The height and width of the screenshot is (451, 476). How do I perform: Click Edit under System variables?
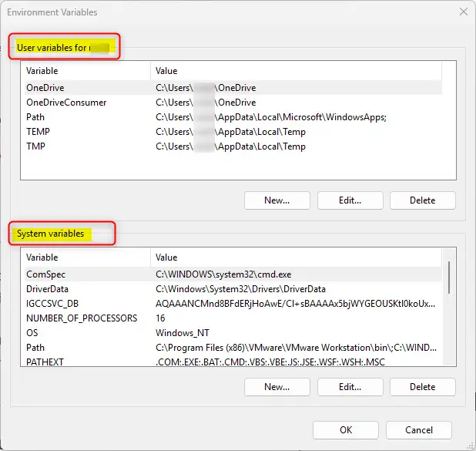(350, 387)
